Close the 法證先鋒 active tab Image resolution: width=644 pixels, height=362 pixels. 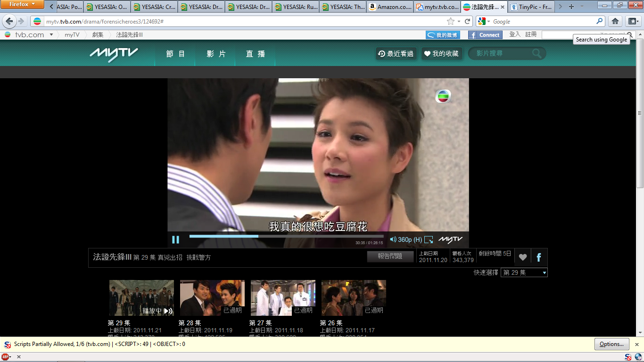coord(503,7)
